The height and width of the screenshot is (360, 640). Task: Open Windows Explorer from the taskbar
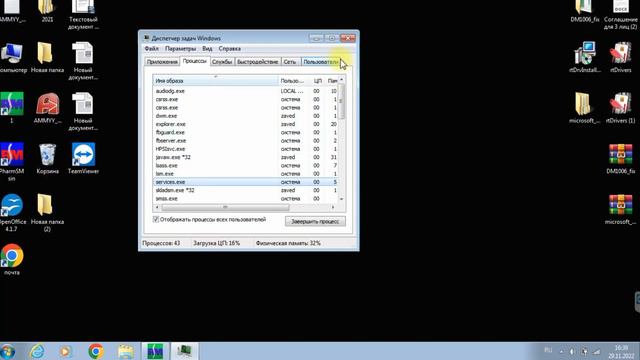coord(126,351)
